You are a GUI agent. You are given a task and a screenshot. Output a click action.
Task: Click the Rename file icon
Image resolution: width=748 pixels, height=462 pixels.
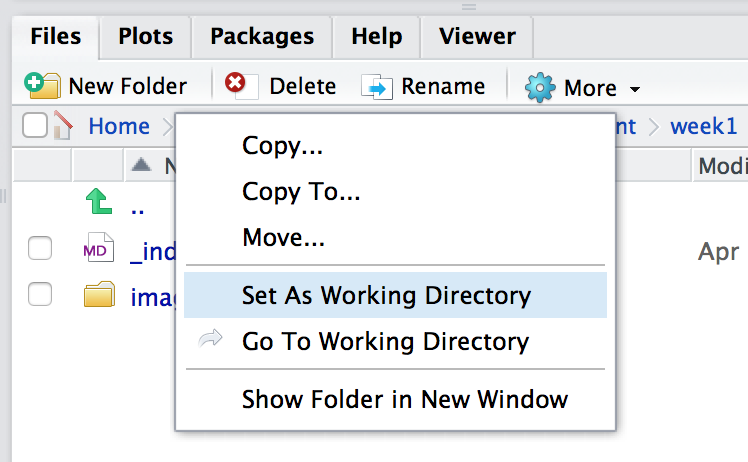coord(377,87)
